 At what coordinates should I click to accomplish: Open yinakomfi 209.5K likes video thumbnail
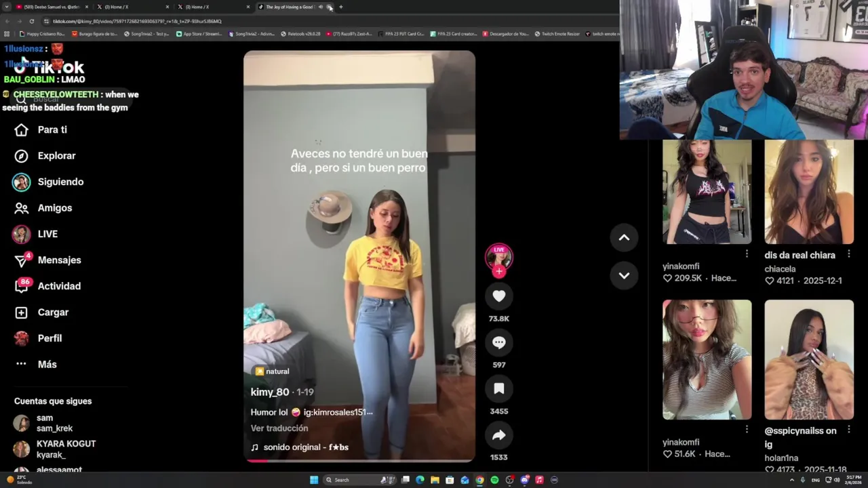(x=707, y=192)
